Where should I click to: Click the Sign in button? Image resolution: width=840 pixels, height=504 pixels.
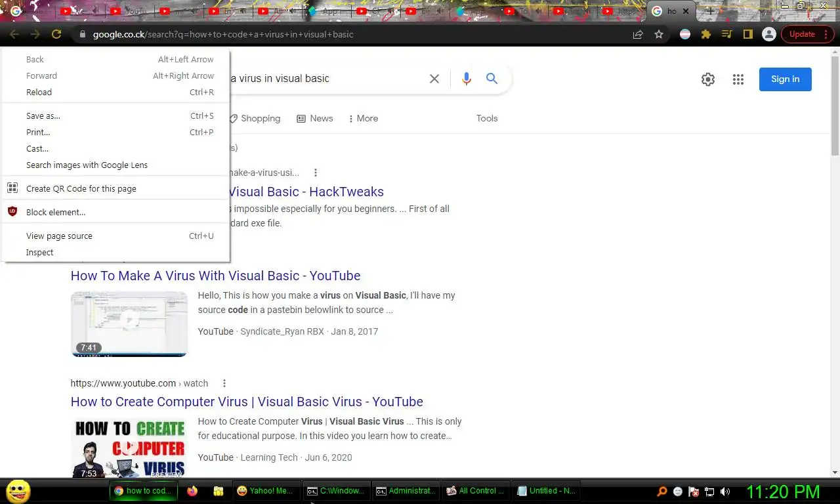pyautogui.click(x=786, y=79)
